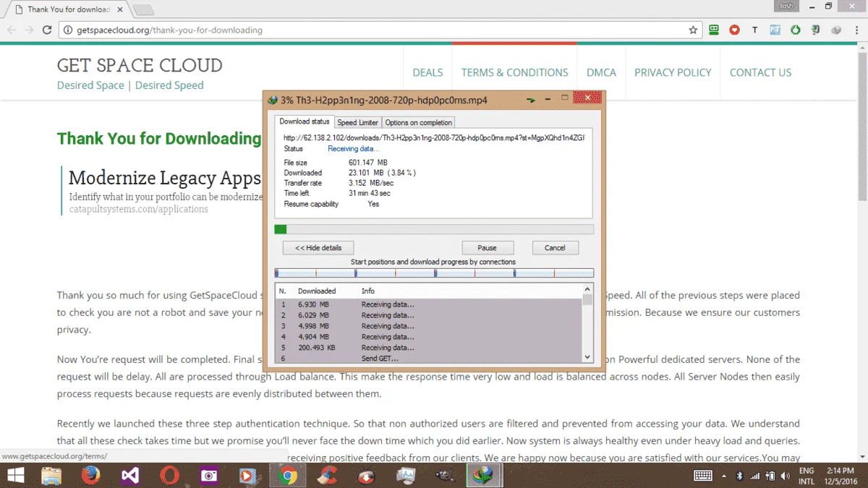
Task: Pause the current download
Action: (x=488, y=247)
